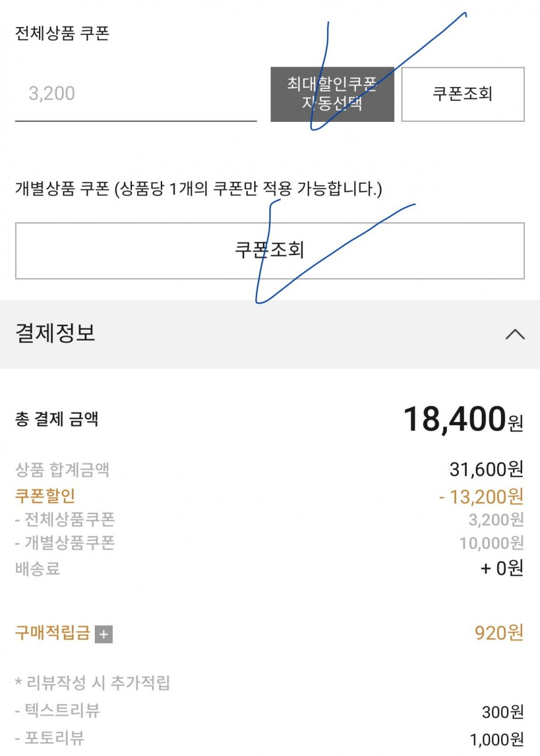Tap the 920원 reward points value
Viewport: 540px width, 756px height.
tap(499, 633)
